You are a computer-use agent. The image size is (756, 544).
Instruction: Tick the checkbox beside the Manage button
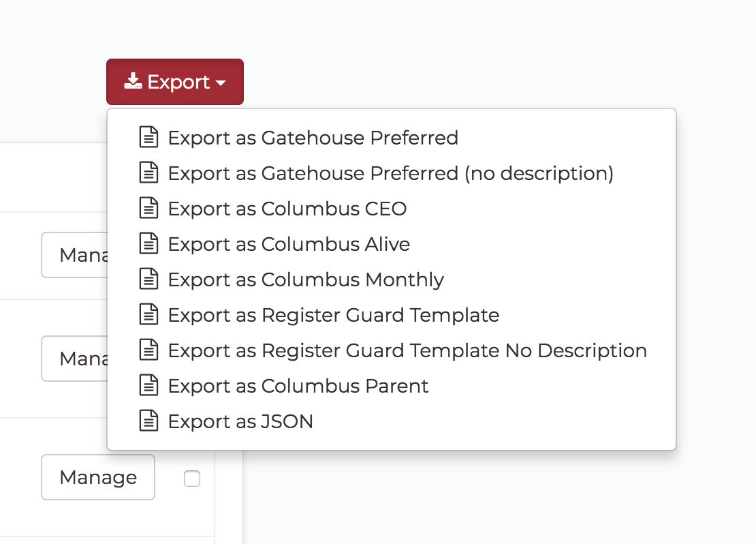click(192, 479)
